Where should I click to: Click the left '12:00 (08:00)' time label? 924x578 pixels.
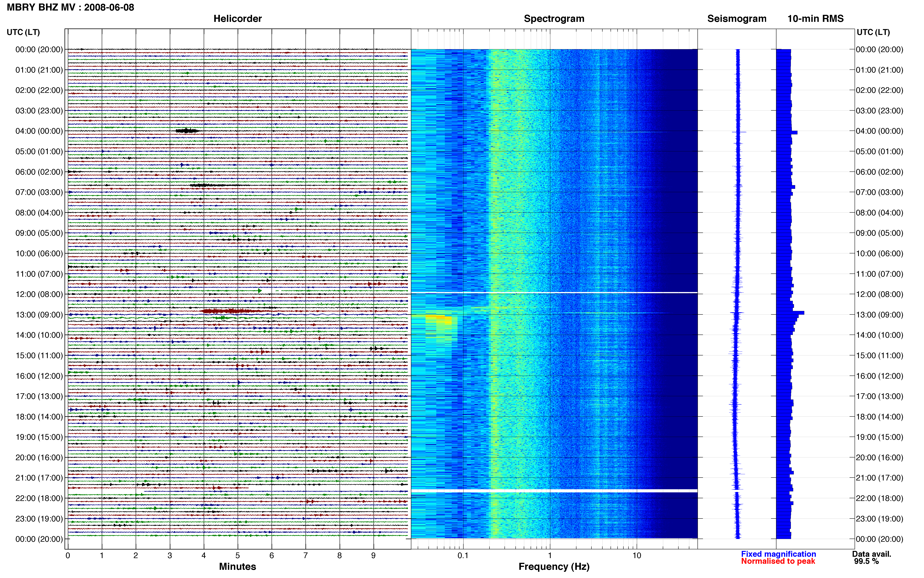click(x=39, y=294)
